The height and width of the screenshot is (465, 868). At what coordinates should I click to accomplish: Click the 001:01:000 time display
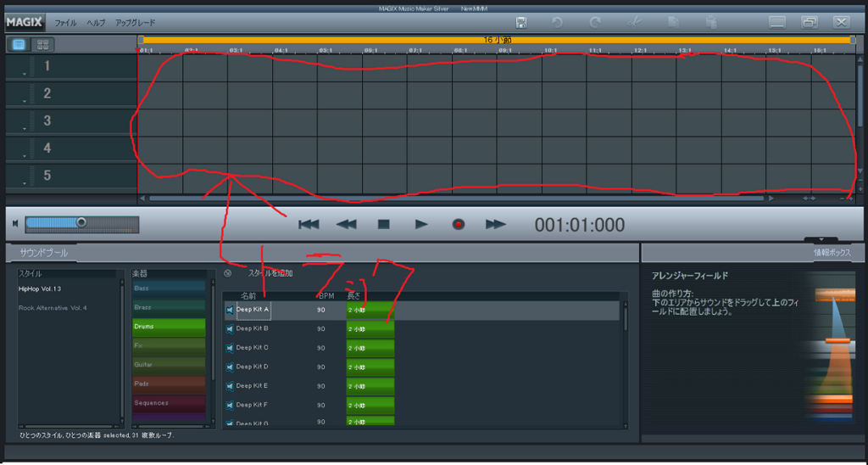pyautogui.click(x=580, y=225)
